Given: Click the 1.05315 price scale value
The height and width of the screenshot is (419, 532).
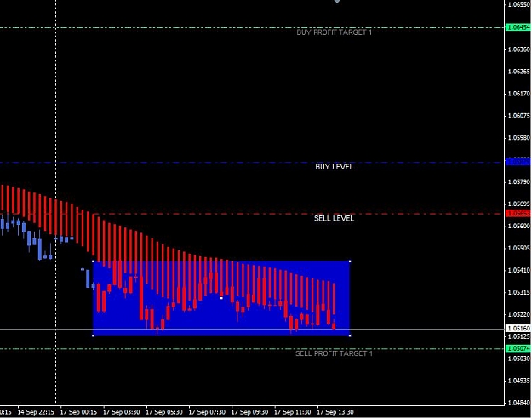Looking at the screenshot, I should 518,292.
